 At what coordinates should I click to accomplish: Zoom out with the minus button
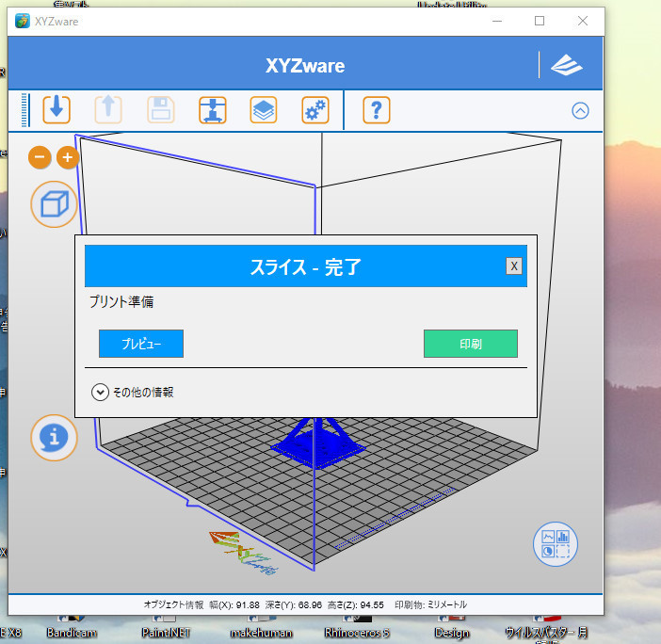40,157
